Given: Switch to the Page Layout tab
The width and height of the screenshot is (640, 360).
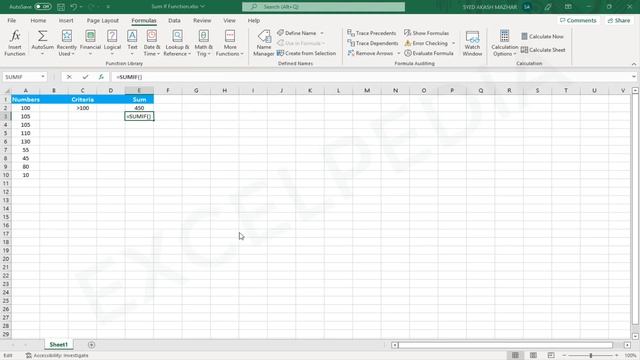Looking at the screenshot, I should [x=102, y=20].
